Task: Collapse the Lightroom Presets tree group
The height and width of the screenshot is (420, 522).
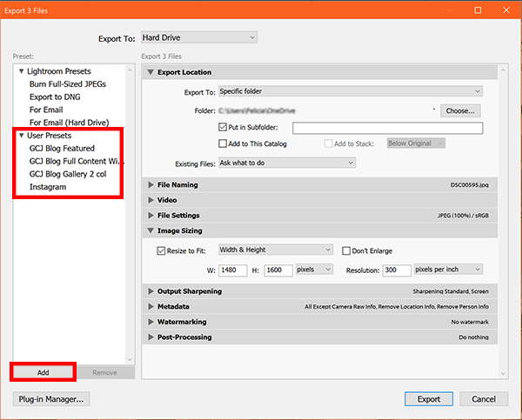Action: tap(21, 71)
